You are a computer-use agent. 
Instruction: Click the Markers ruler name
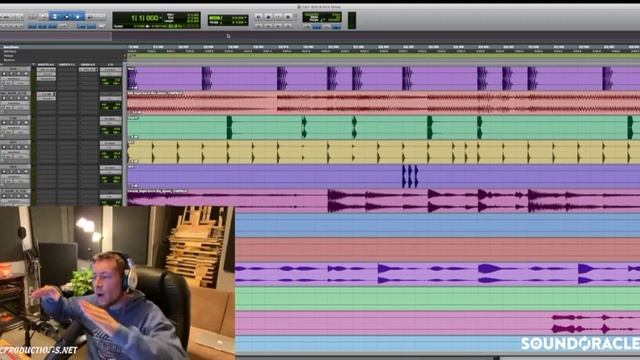pyautogui.click(x=10, y=51)
